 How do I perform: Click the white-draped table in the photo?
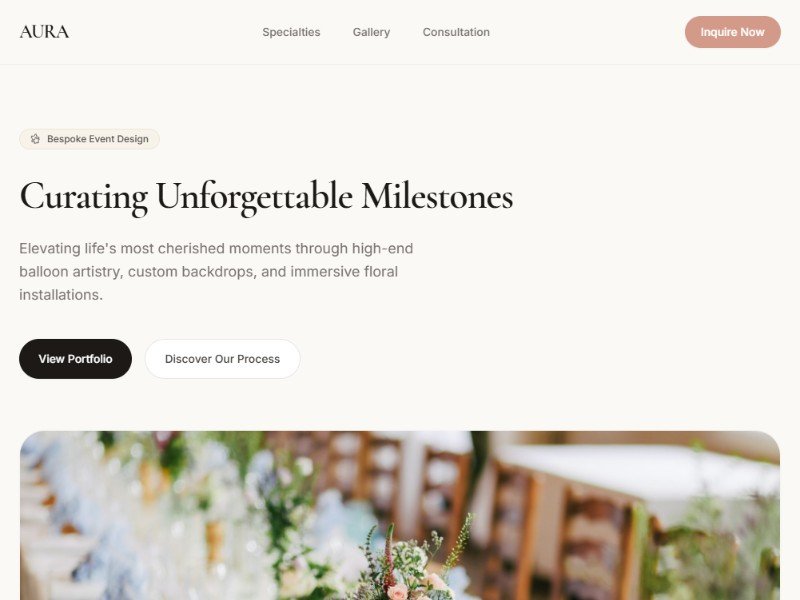pos(638,474)
